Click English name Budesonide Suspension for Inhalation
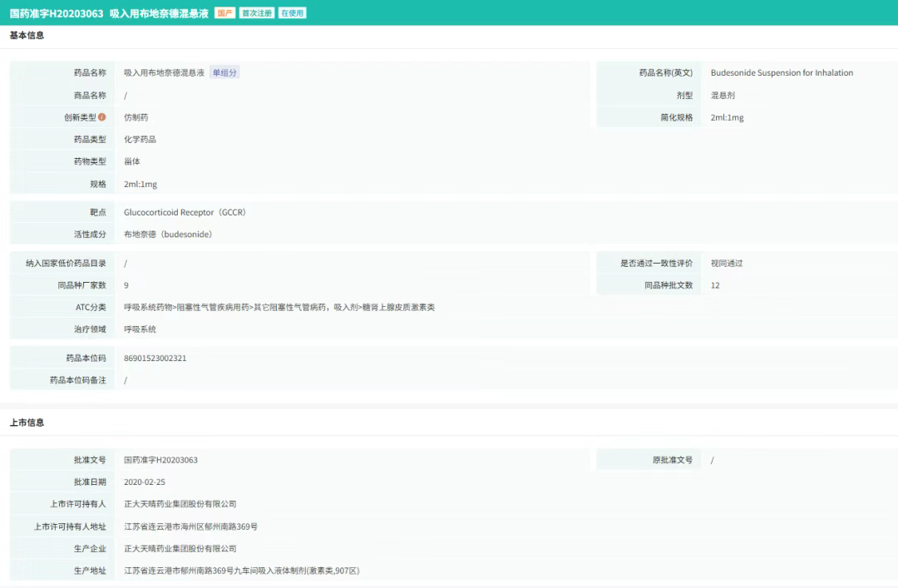Screen dimensions: 898x588 click(782, 73)
